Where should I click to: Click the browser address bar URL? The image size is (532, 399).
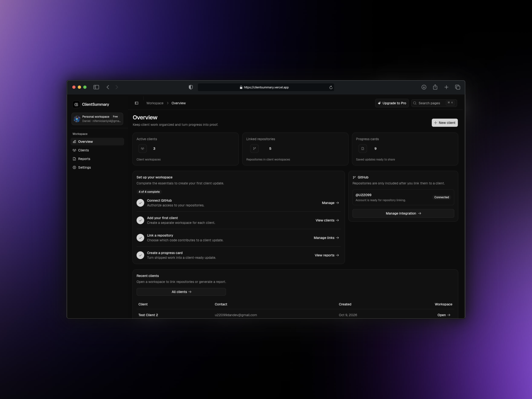point(266,87)
